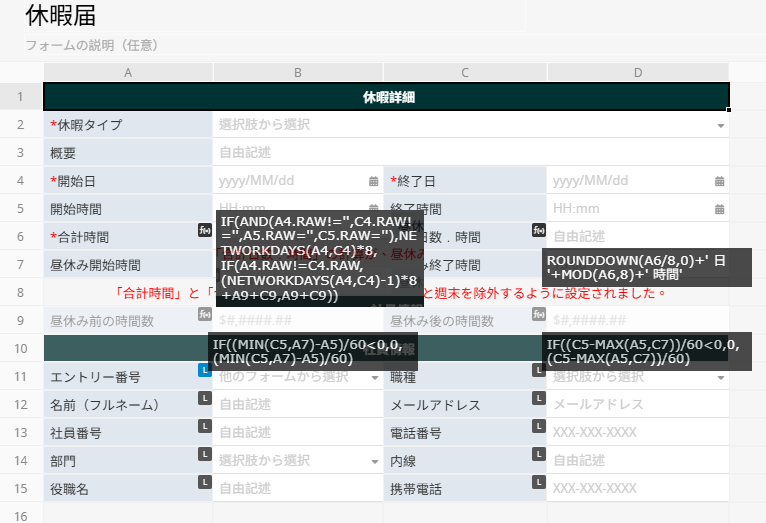Click the fx formula icon on 昼休み前の時間数
This screenshot has width=766, height=523.
pos(204,315)
